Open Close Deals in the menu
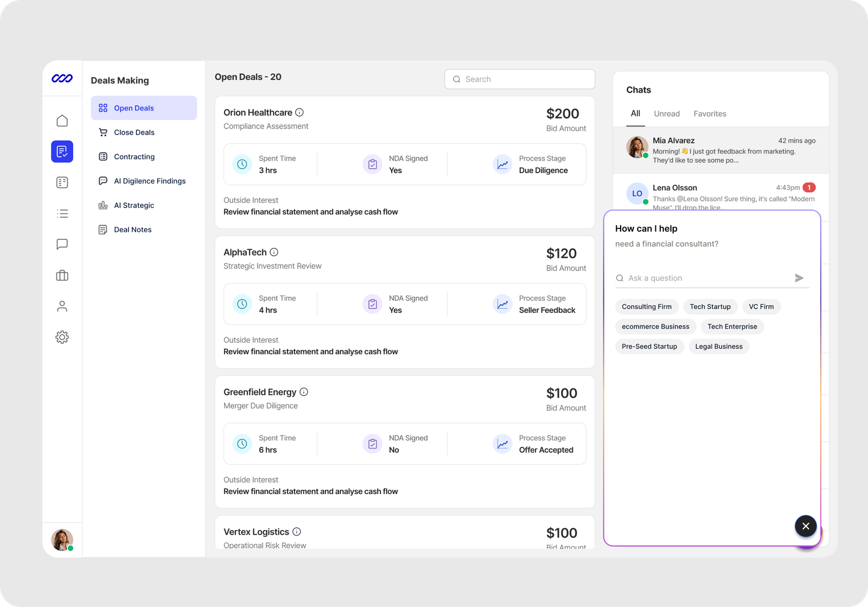Image resolution: width=868 pixels, height=607 pixels. [134, 132]
